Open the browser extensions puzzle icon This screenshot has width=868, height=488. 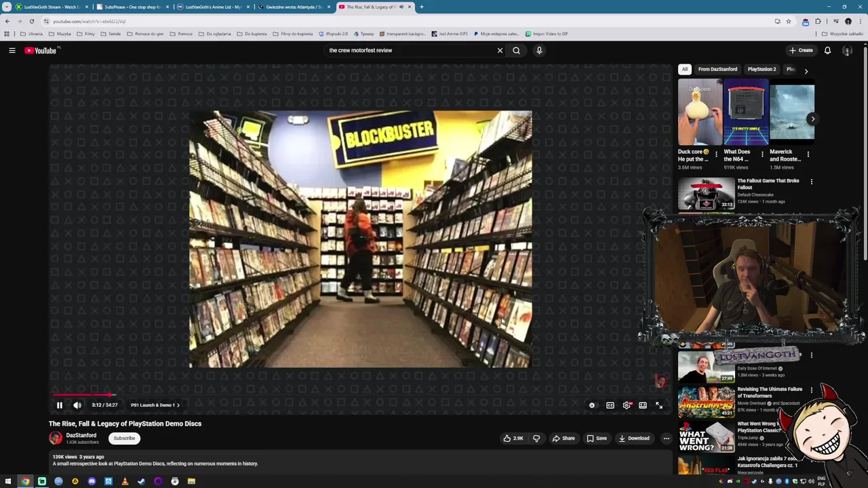[818, 21]
